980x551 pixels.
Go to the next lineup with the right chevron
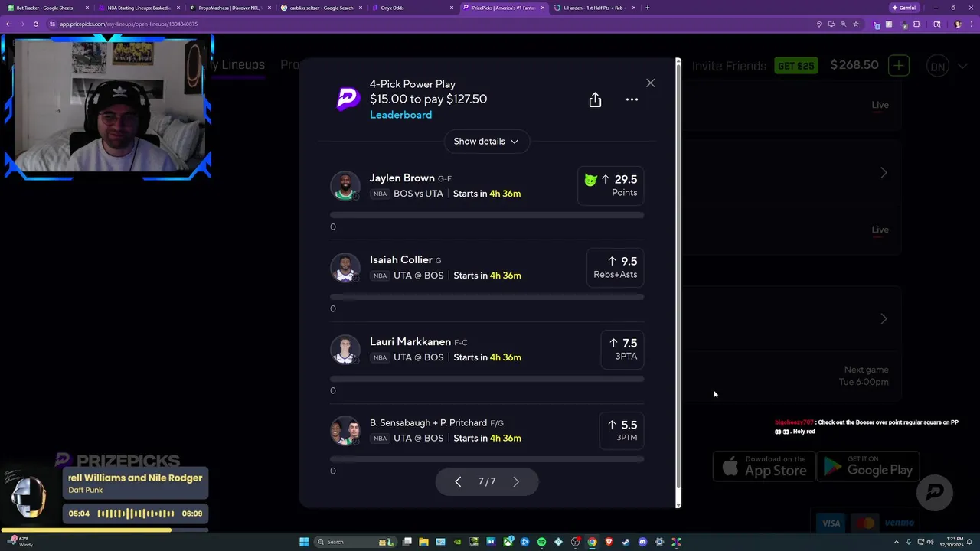[516, 481]
